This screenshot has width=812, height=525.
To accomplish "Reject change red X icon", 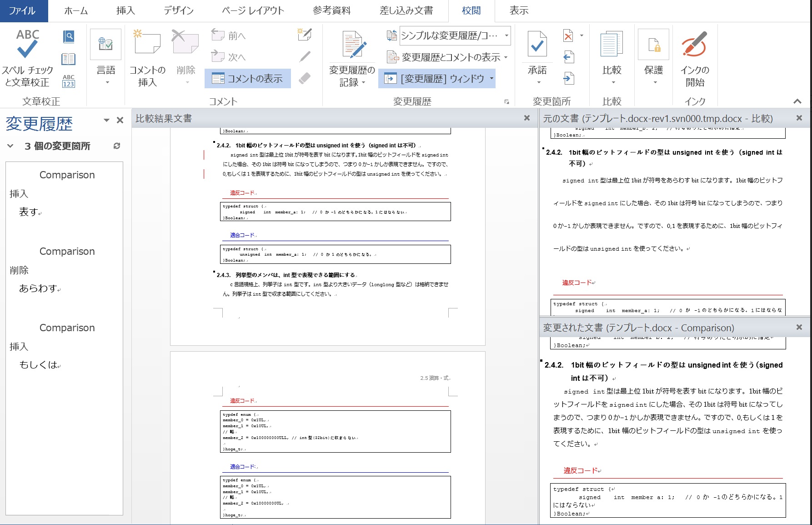I will coord(568,35).
